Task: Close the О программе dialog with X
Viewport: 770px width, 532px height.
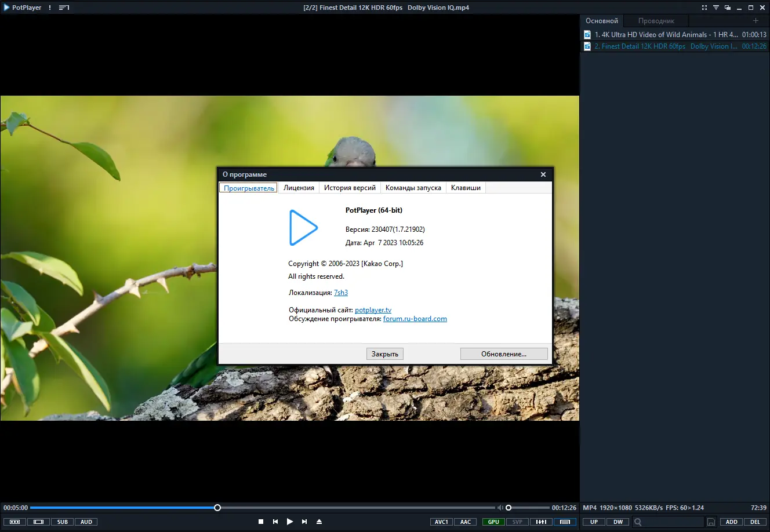Action: [543, 174]
